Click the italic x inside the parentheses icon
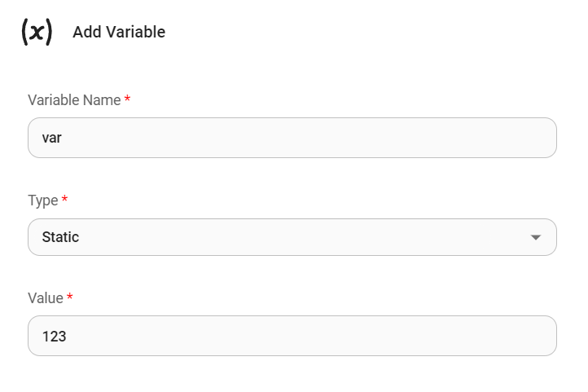This screenshot has height=392, width=588. pos(37,32)
